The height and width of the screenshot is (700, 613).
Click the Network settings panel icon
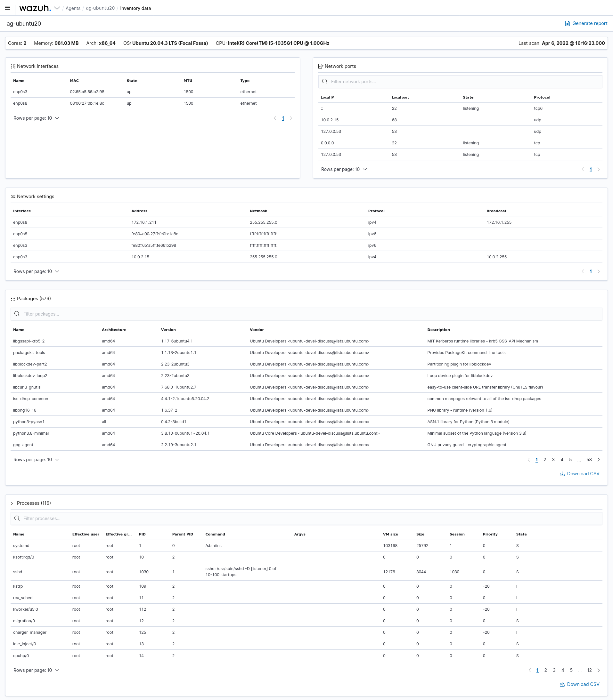(x=13, y=197)
